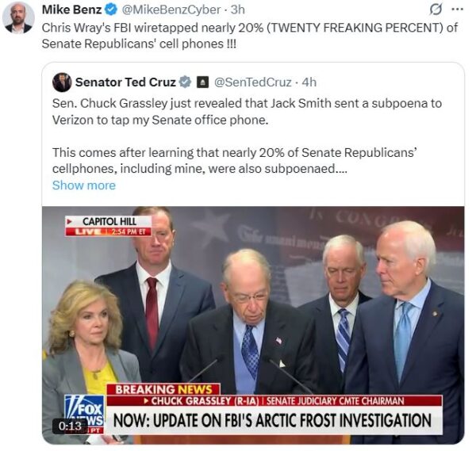Open Senator Ted Cruz's avatar
This screenshot has height=451, width=476.
point(62,82)
